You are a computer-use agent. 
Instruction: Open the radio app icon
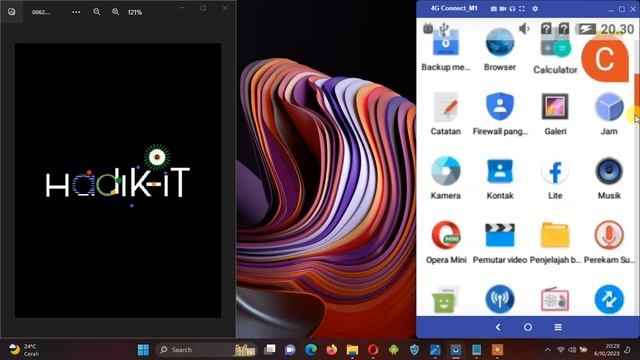click(x=555, y=300)
